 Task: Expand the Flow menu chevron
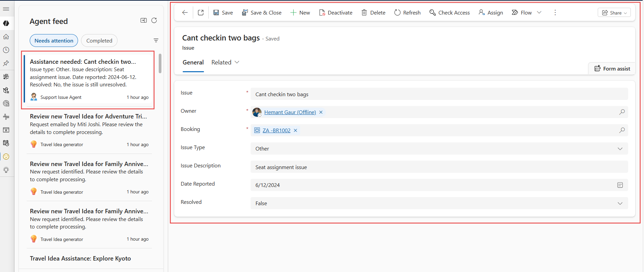pyautogui.click(x=539, y=12)
